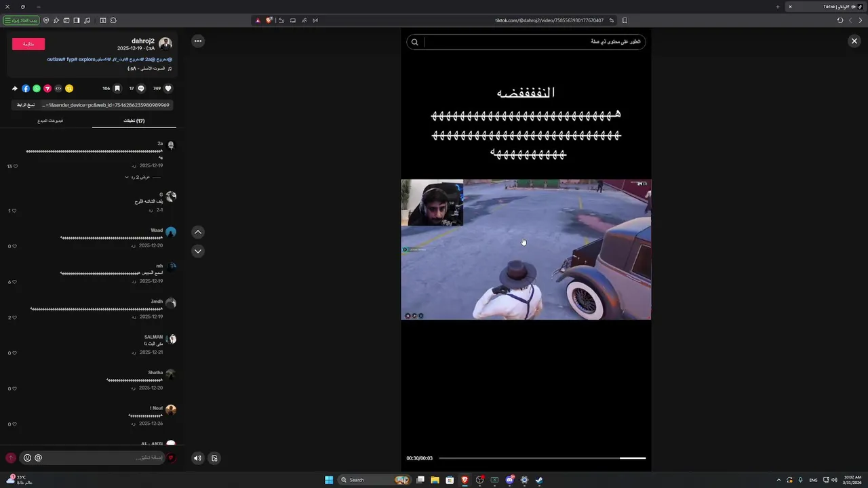Go to next video with down arrow
Screen dimensions: 868x488
point(198,251)
